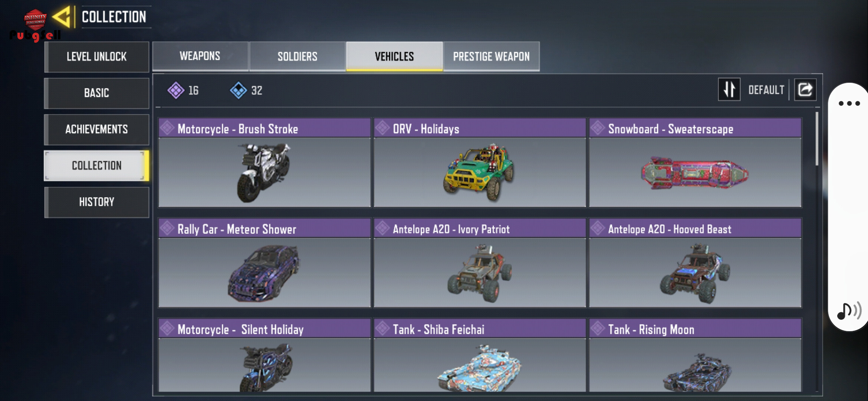Click the share export icon
The image size is (868, 401).
(x=805, y=89)
